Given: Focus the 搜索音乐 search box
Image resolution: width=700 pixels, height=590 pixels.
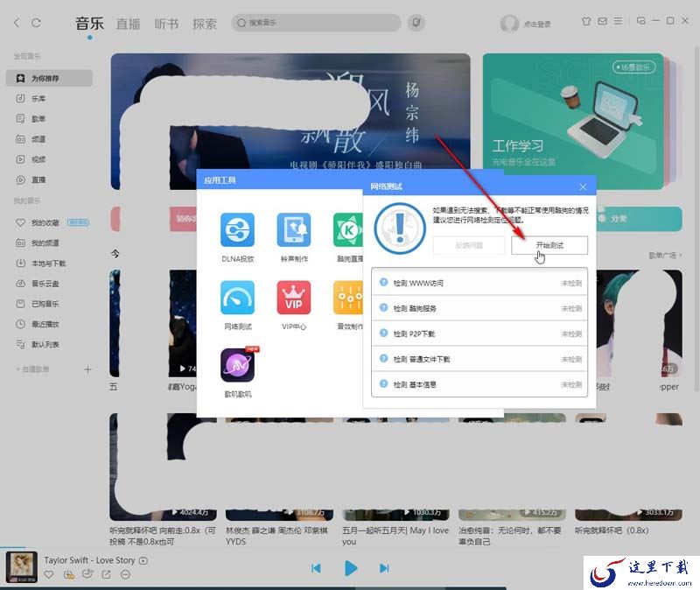Looking at the screenshot, I should (x=316, y=23).
